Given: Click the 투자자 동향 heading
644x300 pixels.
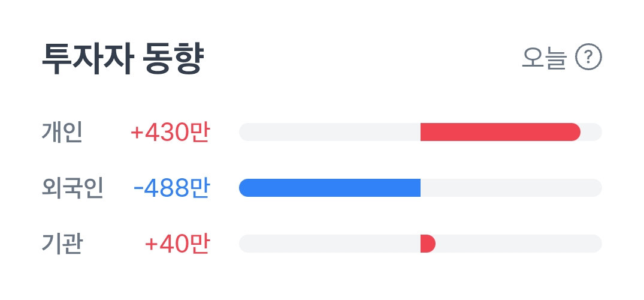Looking at the screenshot, I should (123, 58).
